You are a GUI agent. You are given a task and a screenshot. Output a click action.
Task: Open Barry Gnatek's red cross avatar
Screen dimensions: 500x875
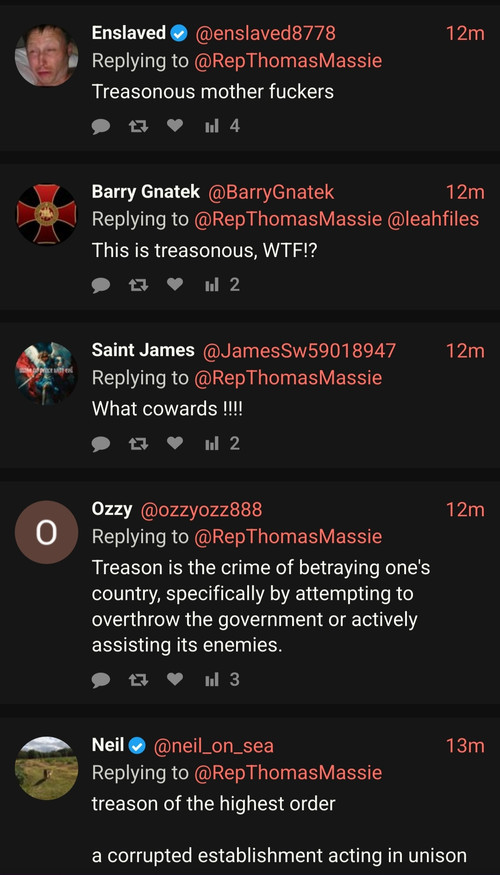(46, 214)
